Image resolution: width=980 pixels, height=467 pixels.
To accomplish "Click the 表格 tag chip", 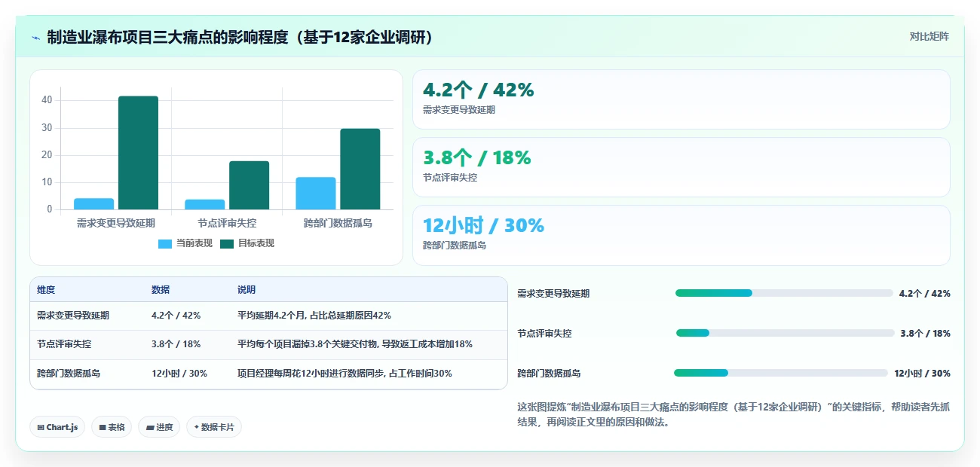I will (112, 427).
